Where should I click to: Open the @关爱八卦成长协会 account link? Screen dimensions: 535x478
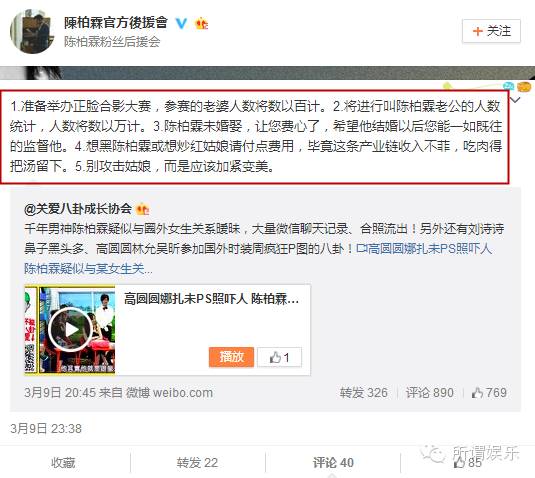pyautogui.click(x=78, y=208)
